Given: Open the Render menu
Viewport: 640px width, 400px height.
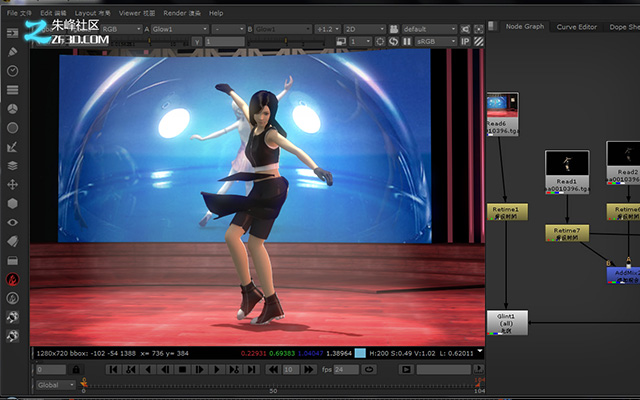Looking at the screenshot, I should click(x=182, y=13).
